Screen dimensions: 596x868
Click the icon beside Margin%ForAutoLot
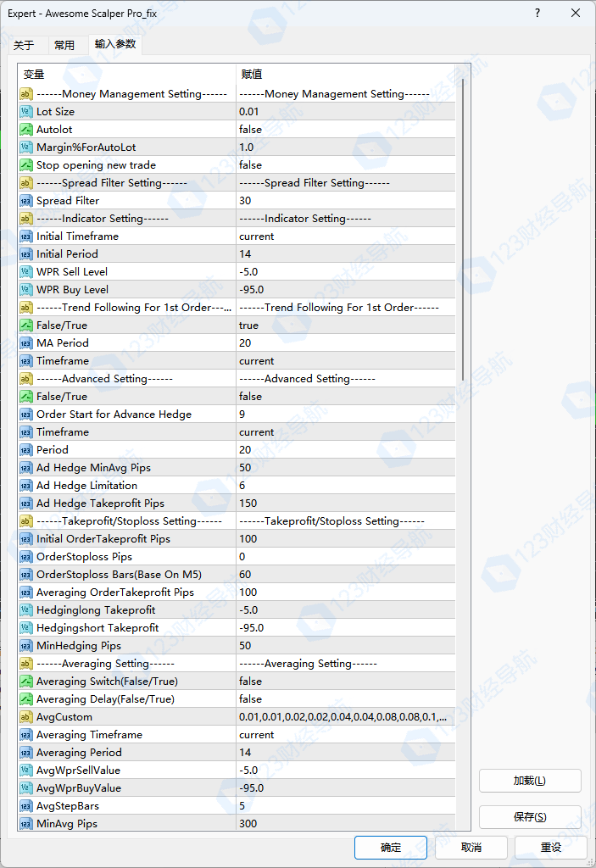pos(26,147)
